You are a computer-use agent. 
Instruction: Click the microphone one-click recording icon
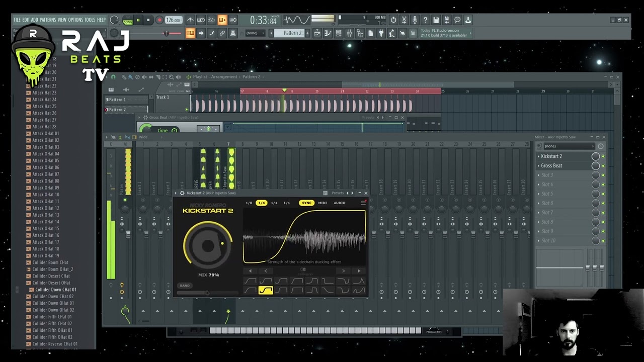[x=415, y=20]
